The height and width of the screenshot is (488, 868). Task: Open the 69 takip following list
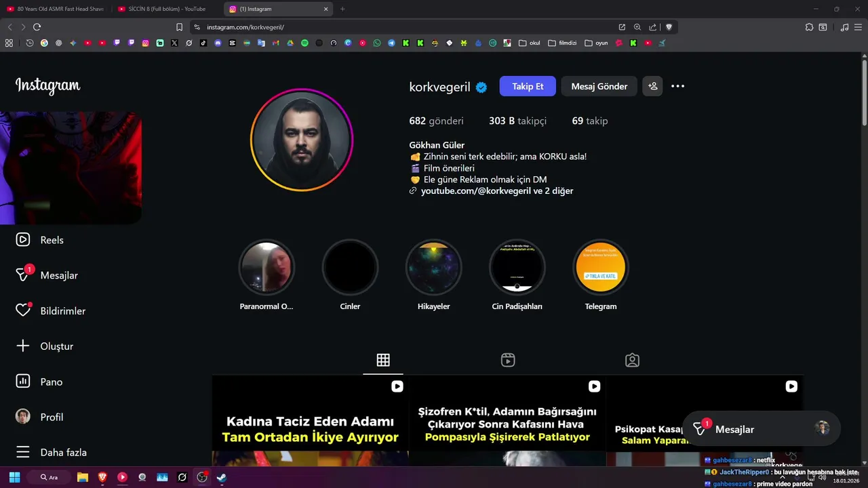590,121
